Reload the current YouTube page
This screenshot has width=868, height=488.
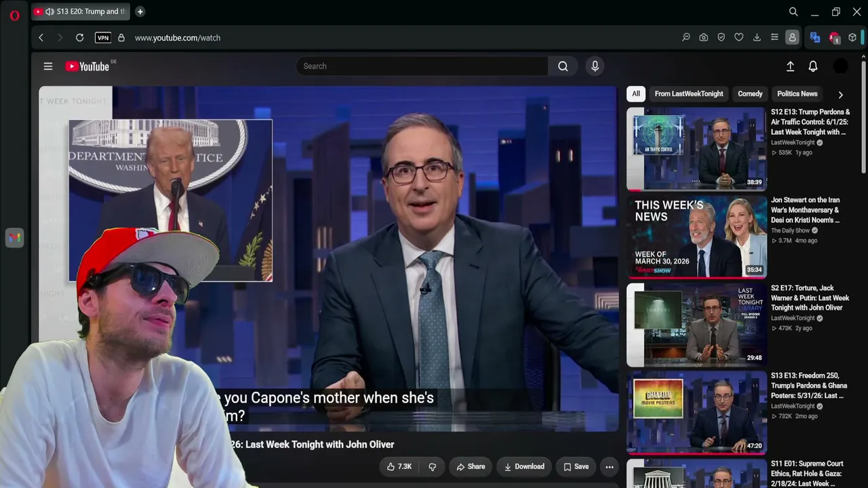79,38
